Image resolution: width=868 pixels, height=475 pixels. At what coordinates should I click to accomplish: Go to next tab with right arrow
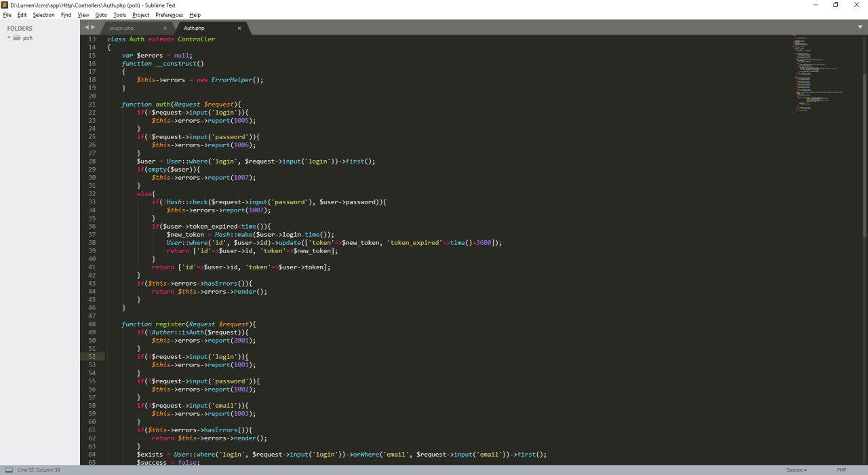pyautogui.click(x=93, y=27)
